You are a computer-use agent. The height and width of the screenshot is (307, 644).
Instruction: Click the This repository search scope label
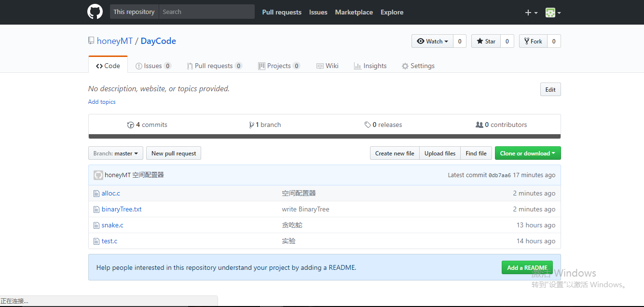134,12
